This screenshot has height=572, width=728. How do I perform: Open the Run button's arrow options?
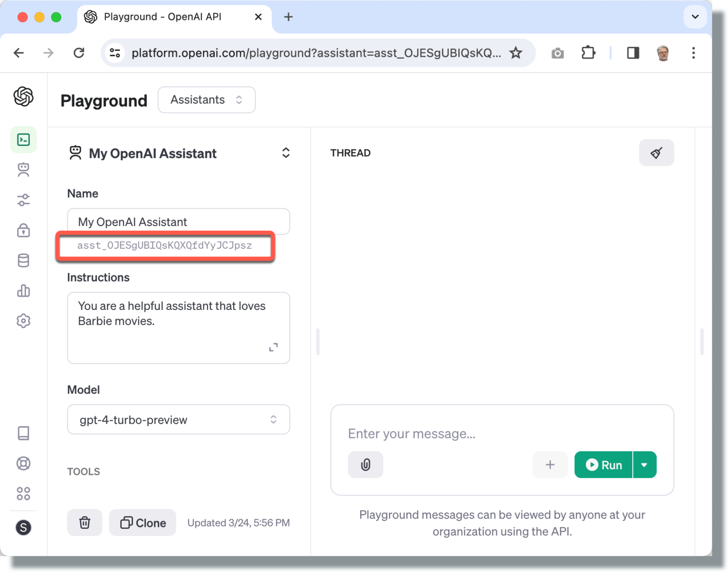[x=645, y=464]
